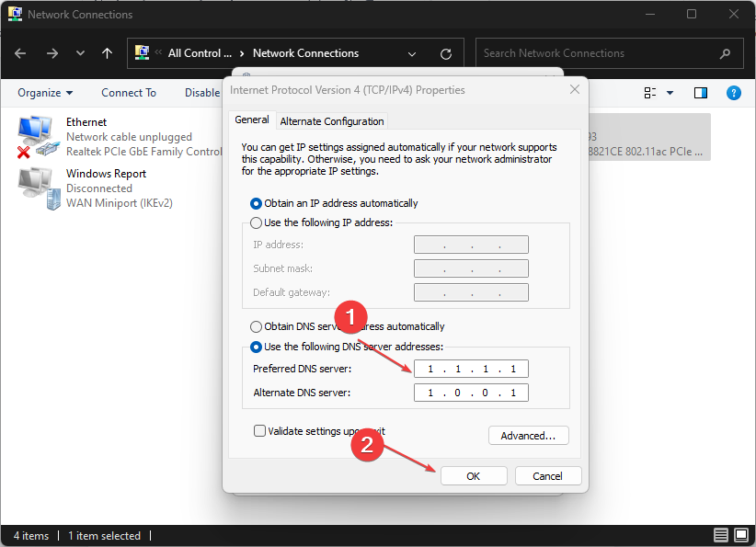Go up one folder level
This screenshot has width=756, height=547.
[x=108, y=53]
